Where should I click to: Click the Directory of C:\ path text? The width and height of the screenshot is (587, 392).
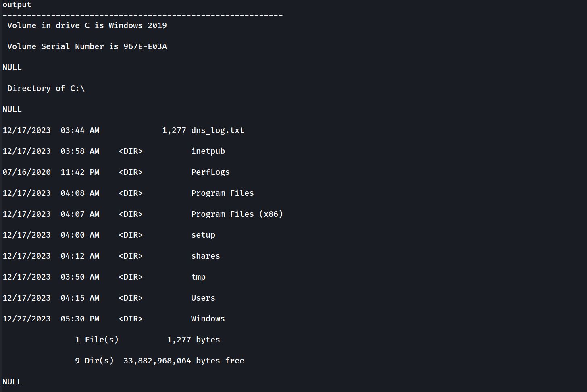pyautogui.click(x=46, y=89)
